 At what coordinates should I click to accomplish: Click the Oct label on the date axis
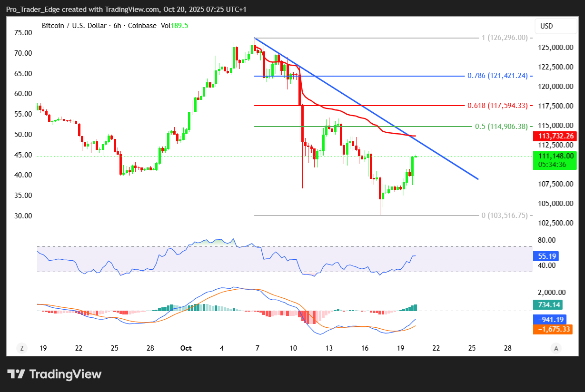(186, 348)
